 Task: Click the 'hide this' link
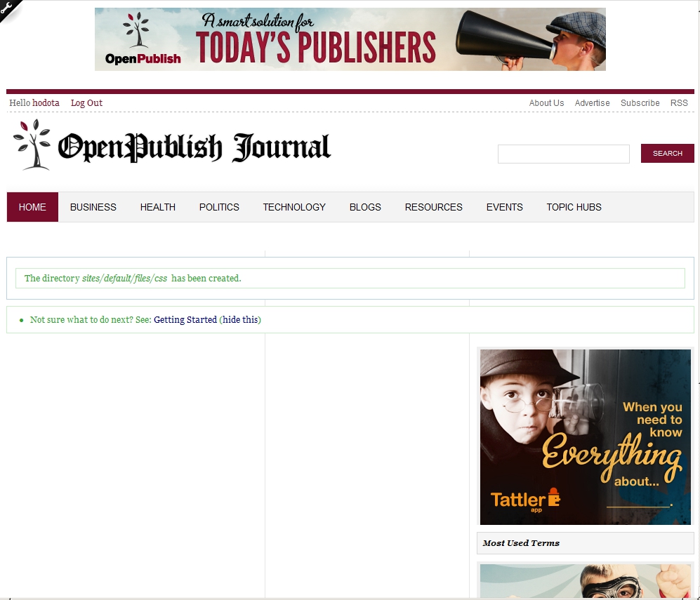240,319
